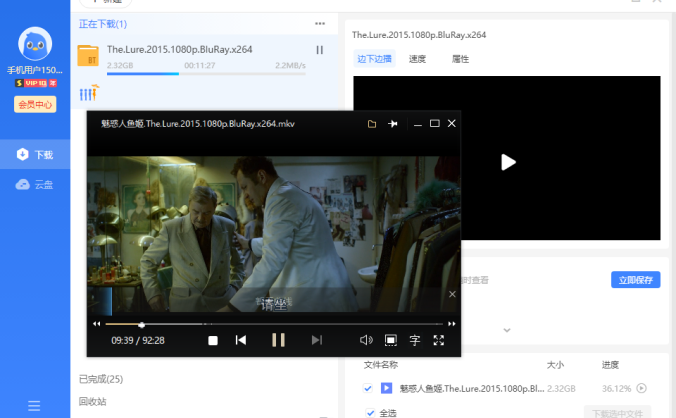Switch to the 速度 tab

[x=417, y=59]
